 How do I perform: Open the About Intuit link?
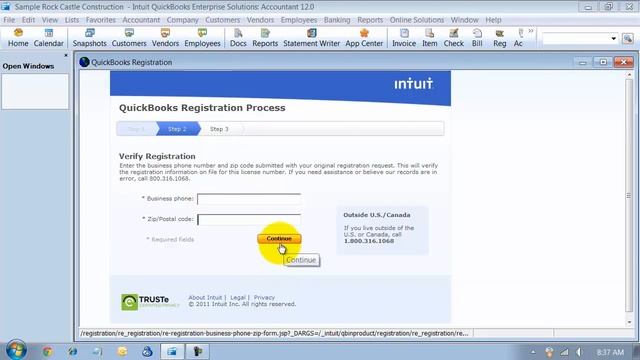(x=205, y=298)
